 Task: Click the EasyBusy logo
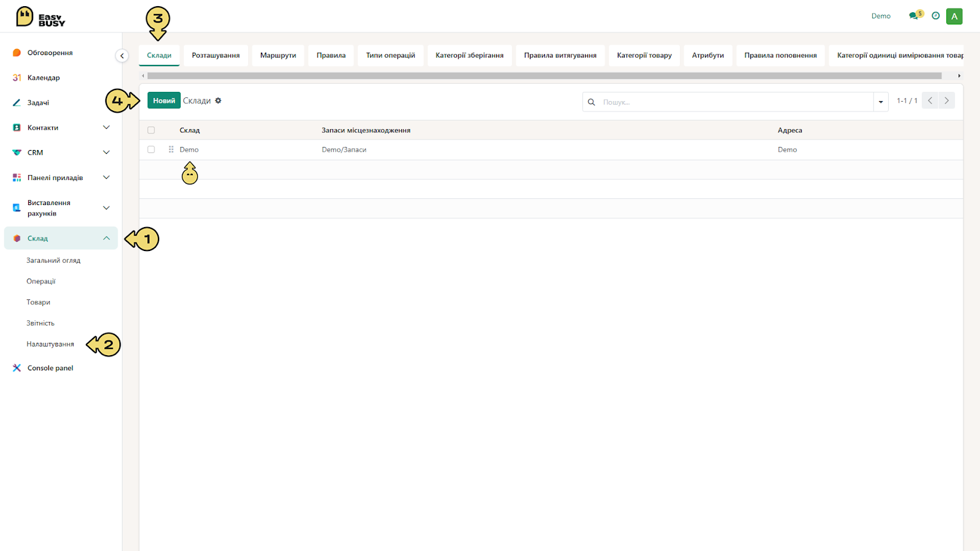coord(40,17)
